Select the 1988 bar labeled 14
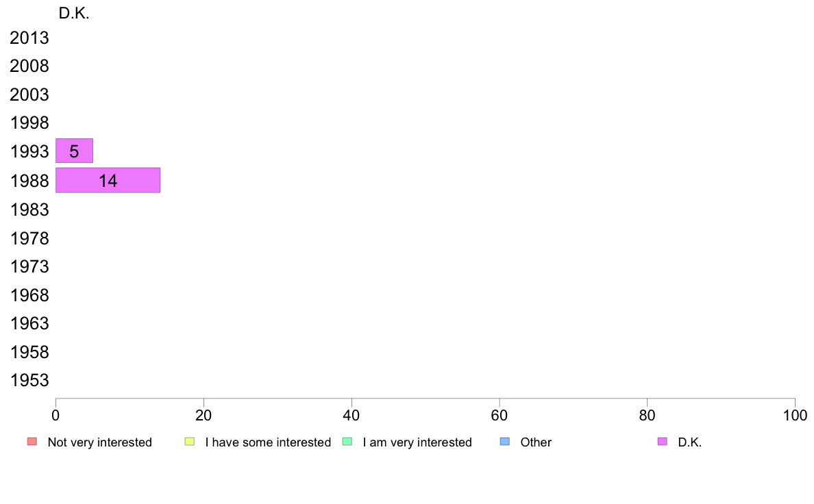Image resolution: width=814 pixels, height=504 pixels. click(x=108, y=180)
